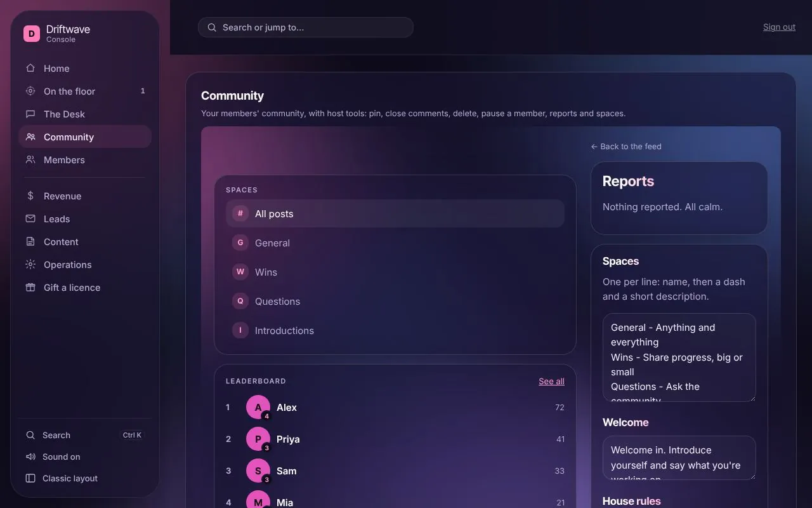Go to the Members page

pyautogui.click(x=85, y=159)
